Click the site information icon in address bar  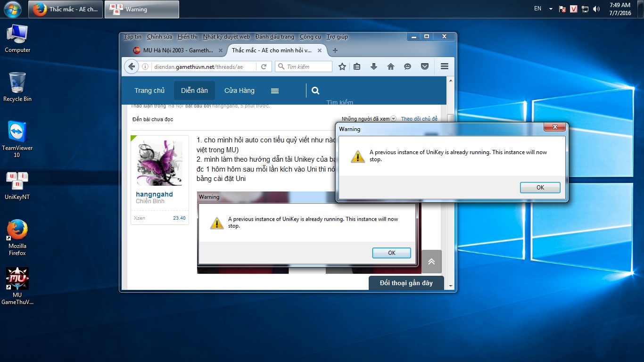point(145,66)
